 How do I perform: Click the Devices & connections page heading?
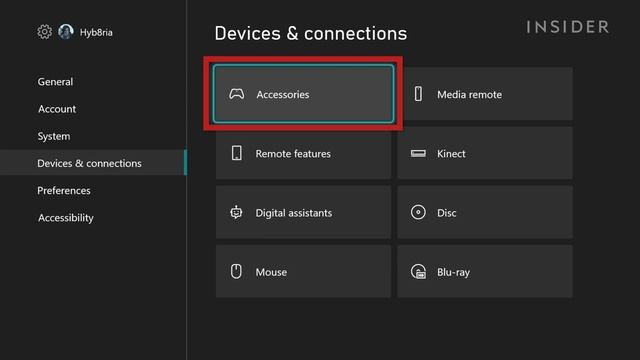311,33
